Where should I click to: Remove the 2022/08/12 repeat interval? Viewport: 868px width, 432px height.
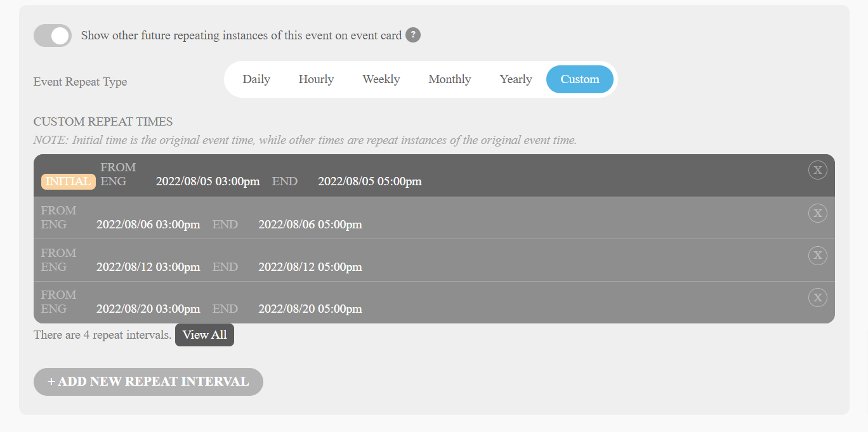point(817,255)
